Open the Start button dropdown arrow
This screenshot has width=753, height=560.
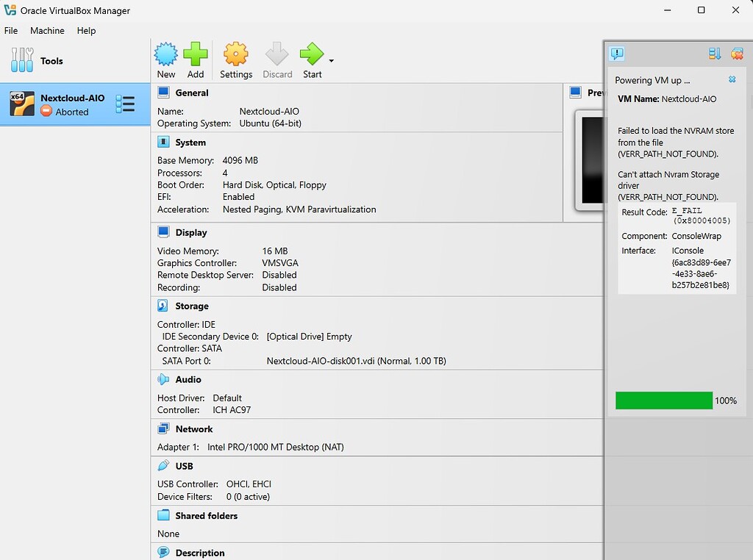(332, 61)
